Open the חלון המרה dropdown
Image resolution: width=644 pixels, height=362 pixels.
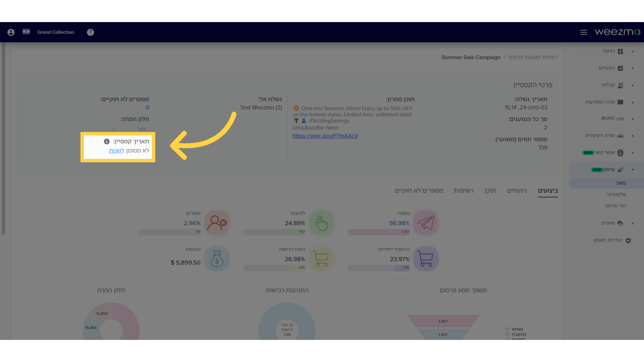point(130,129)
